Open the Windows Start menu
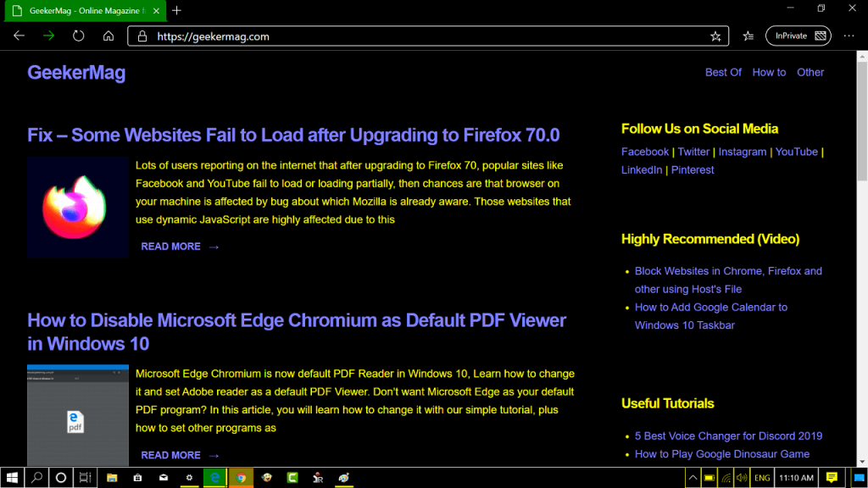 12,478
